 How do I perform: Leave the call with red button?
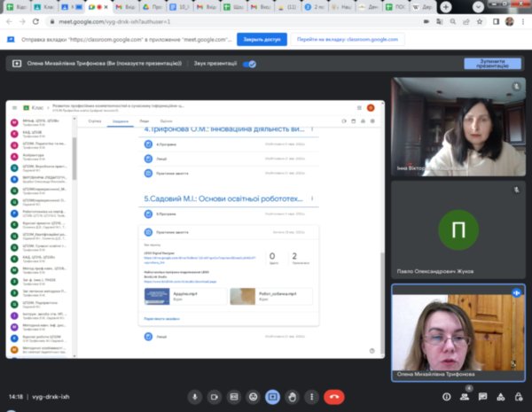tap(334, 397)
